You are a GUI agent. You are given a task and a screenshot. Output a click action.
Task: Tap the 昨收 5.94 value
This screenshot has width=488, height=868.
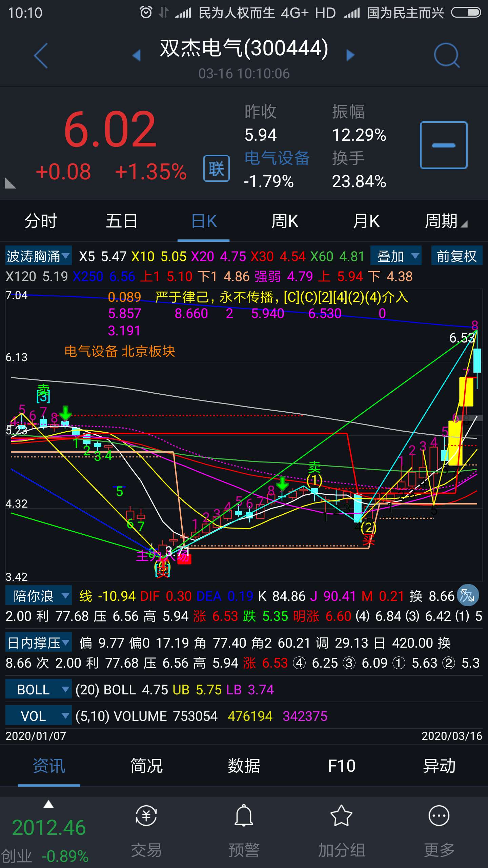tap(261, 135)
